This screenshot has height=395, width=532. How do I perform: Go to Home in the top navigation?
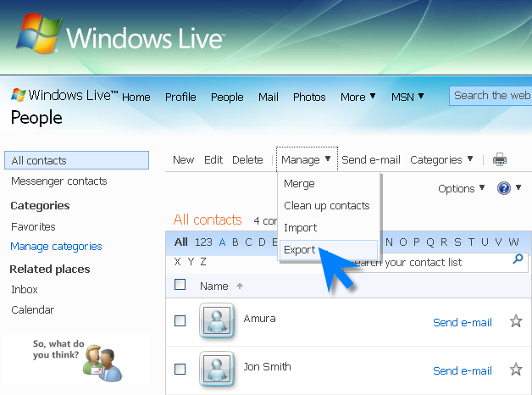(136, 97)
